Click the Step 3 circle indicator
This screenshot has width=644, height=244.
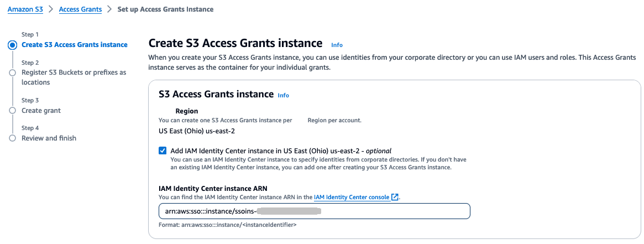click(x=12, y=111)
